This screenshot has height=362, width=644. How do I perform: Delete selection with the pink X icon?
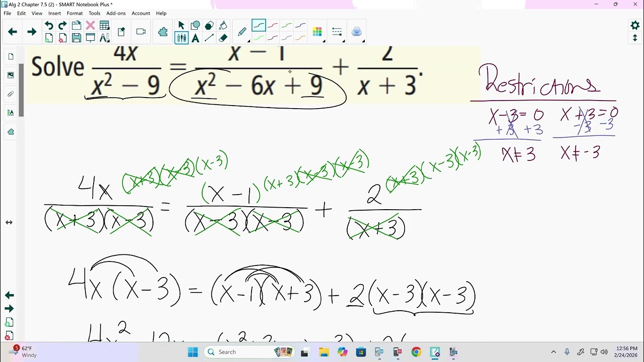coord(91,26)
